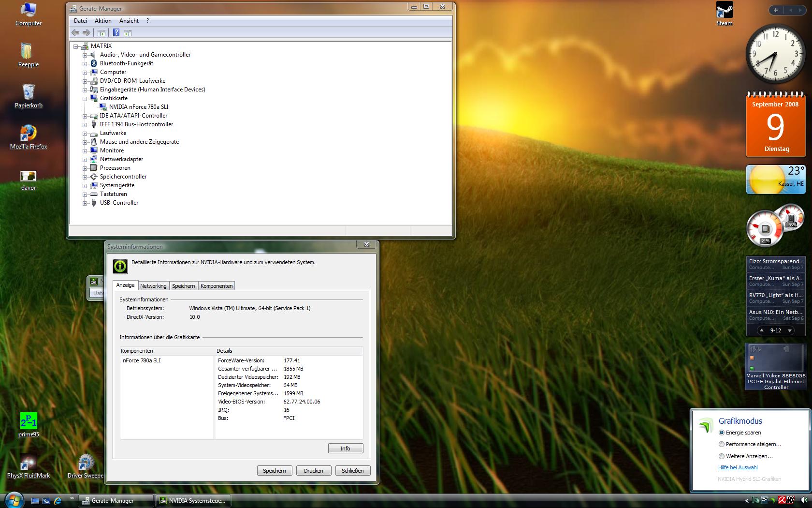The width and height of the screenshot is (812, 508).
Task: Expand the Bluetooth-Funkgerät node
Action: tap(85, 64)
